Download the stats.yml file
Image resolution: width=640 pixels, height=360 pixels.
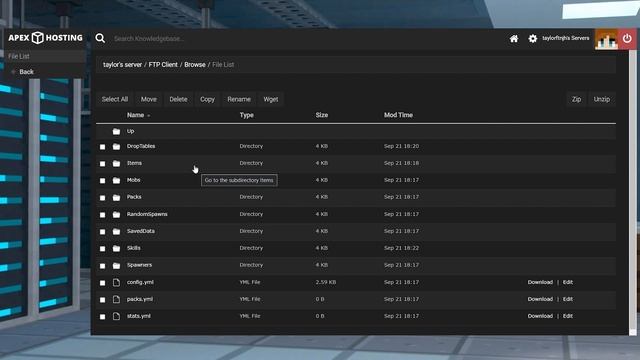coord(540,316)
